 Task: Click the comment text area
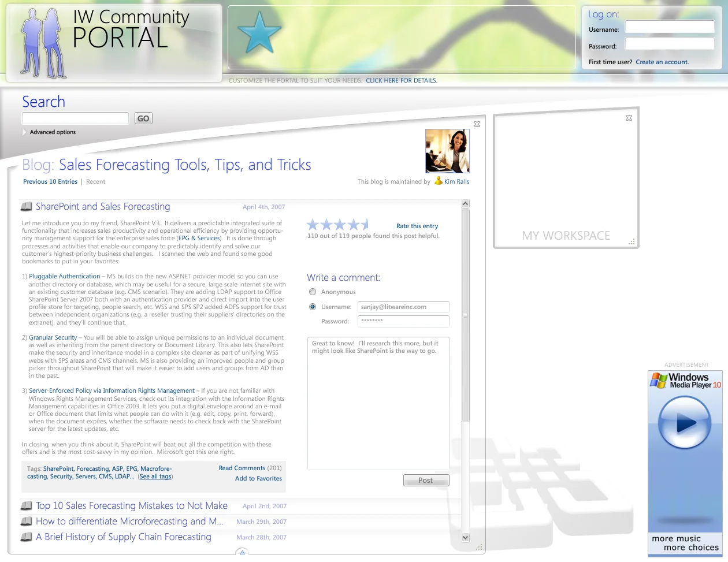[x=378, y=403]
